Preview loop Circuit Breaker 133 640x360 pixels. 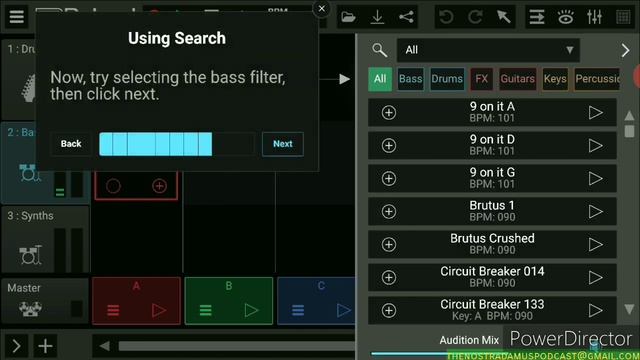coord(596,311)
